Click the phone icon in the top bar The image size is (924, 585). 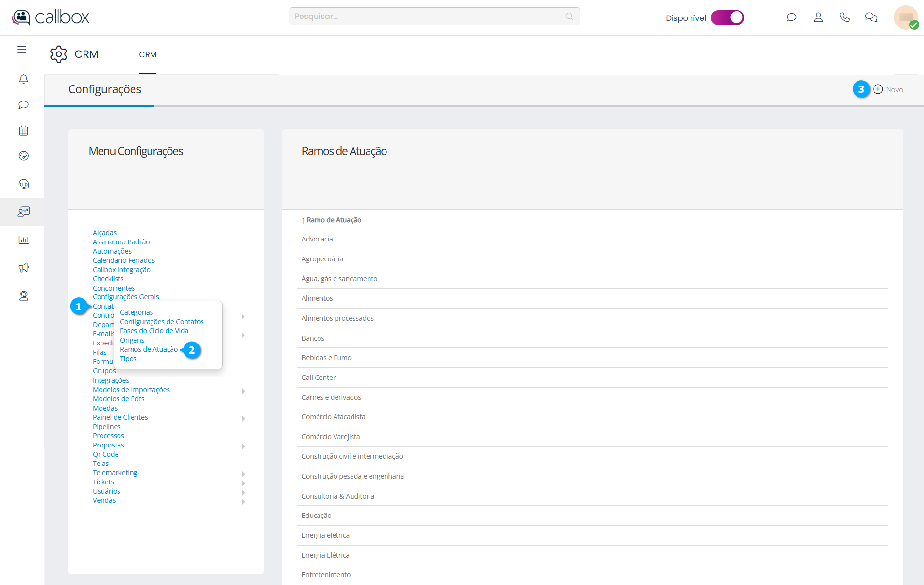[844, 17]
